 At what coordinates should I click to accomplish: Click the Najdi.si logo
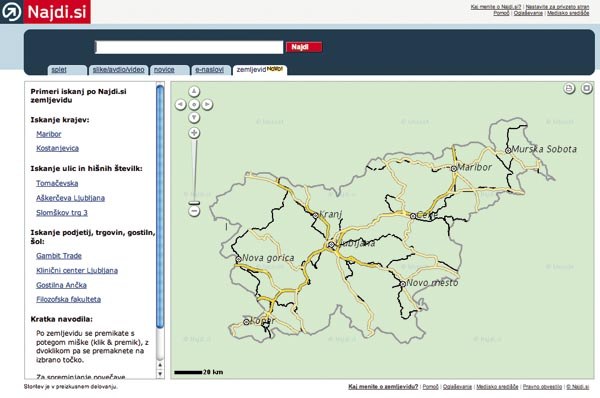(45, 12)
